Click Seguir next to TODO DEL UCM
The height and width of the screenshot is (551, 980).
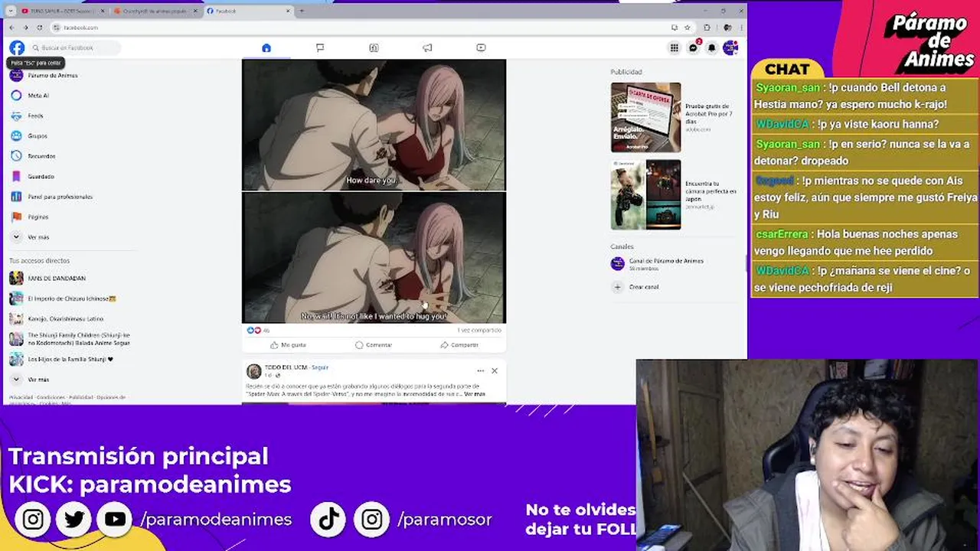point(320,367)
